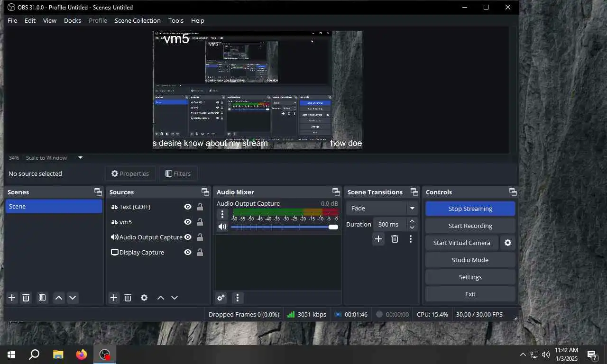
Task: Remove selected scene with trash icon
Action: coord(26,298)
